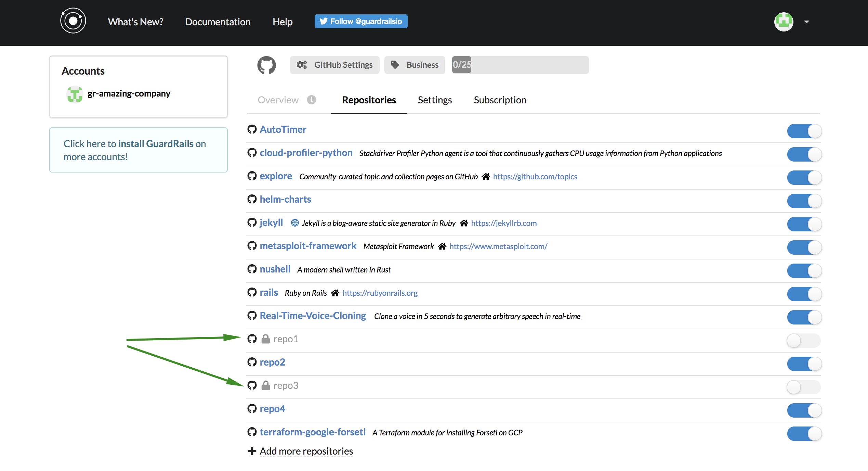
Task: Click the user avatar in header
Action: coord(784,22)
